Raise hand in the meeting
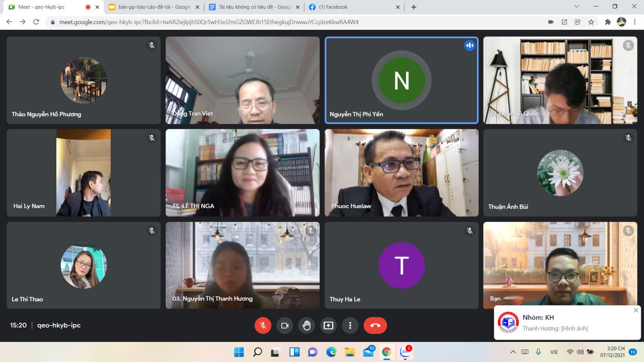644x362 pixels. coord(306,325)
